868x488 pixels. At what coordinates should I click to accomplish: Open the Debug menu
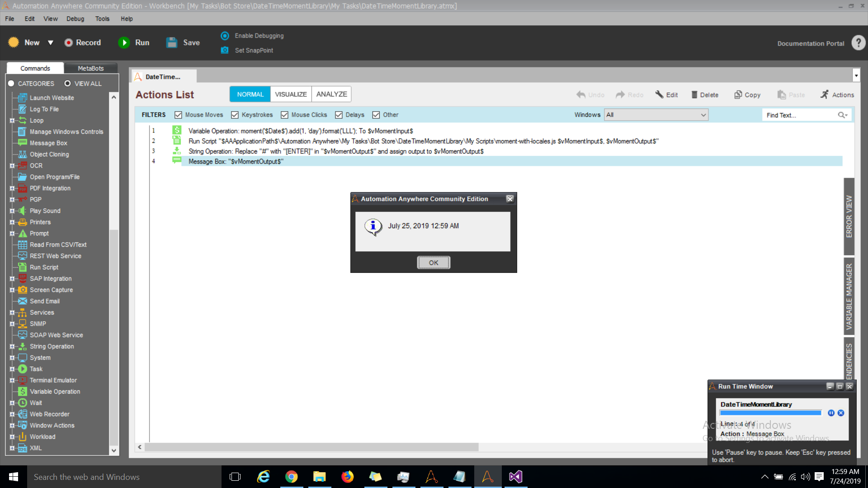tap(75, 19)
